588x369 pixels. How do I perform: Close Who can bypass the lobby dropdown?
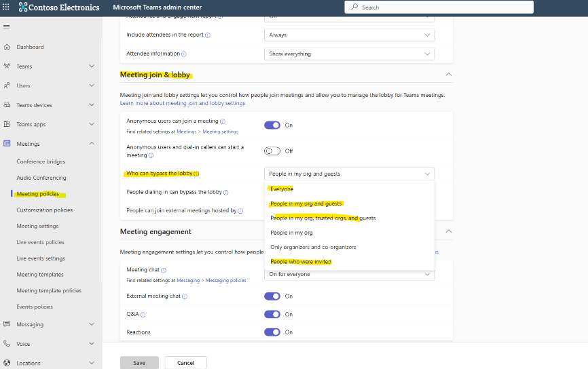click(350, 174)
